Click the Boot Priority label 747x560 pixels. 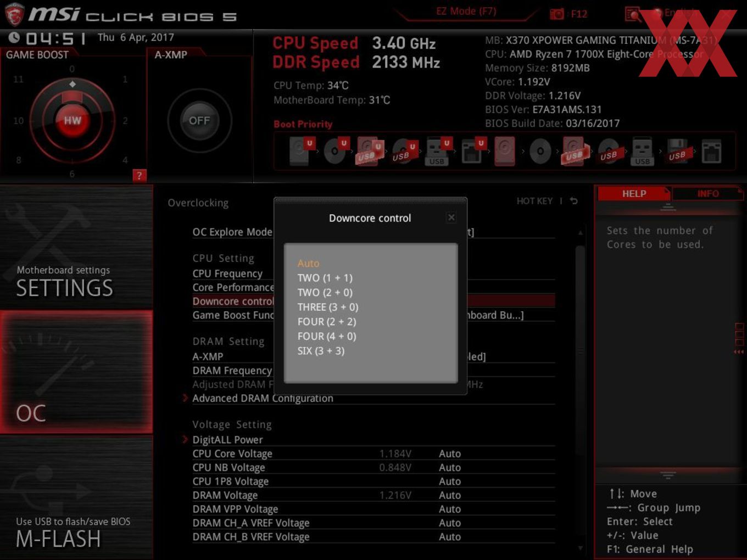point(303,124)
